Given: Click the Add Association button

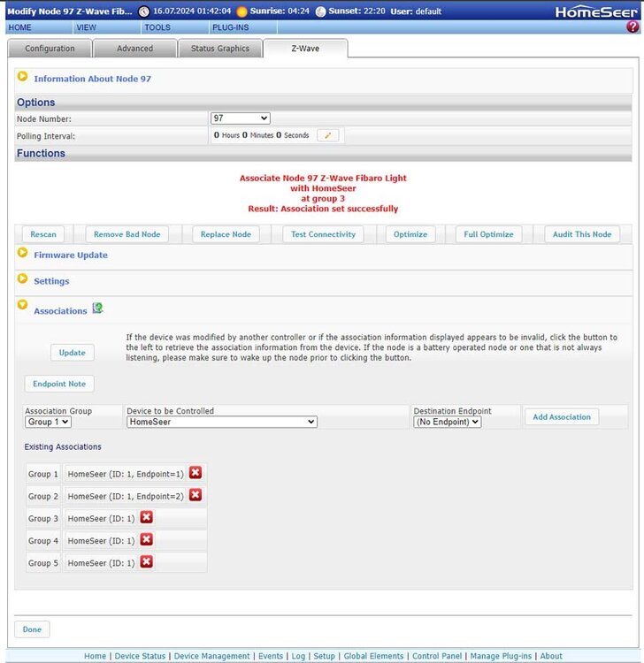Looking at the screenshot, I should [561, 416].
